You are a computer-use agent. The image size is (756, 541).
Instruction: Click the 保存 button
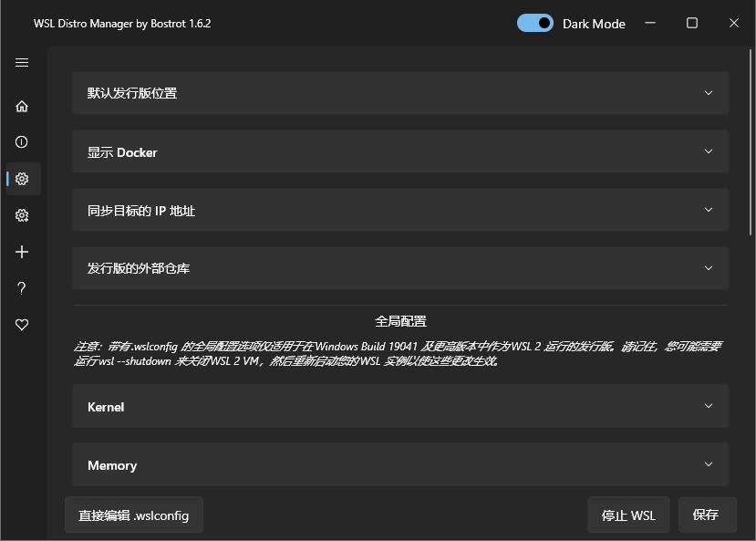pyautogui.click(x=706, y=515)
